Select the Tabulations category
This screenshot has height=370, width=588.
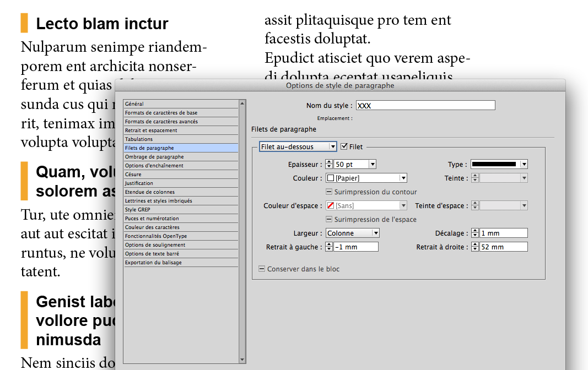(x=181, y=139)
